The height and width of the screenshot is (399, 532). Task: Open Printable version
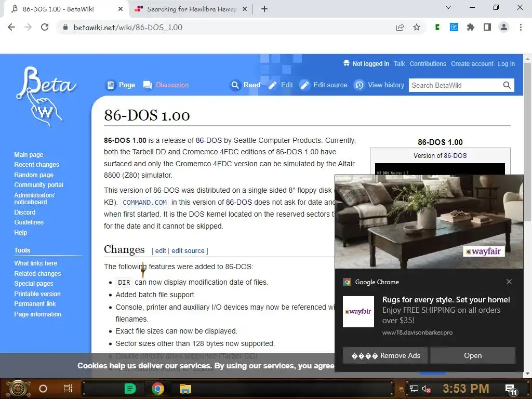[x=37, y=294]
